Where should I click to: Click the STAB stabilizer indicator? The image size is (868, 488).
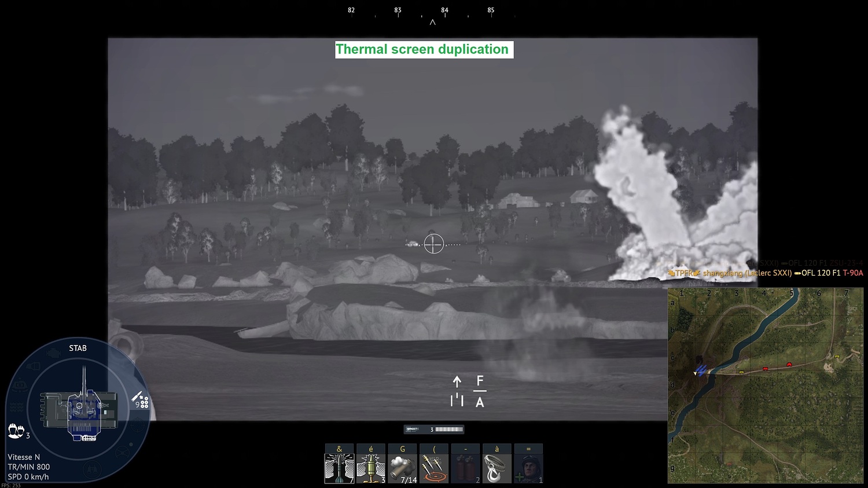coord(78,348)
